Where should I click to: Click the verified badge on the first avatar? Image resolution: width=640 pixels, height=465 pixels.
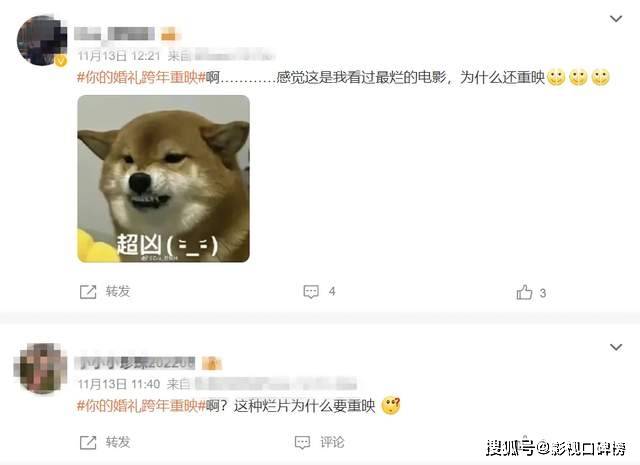pyautogui.click(x=61, y=61)
